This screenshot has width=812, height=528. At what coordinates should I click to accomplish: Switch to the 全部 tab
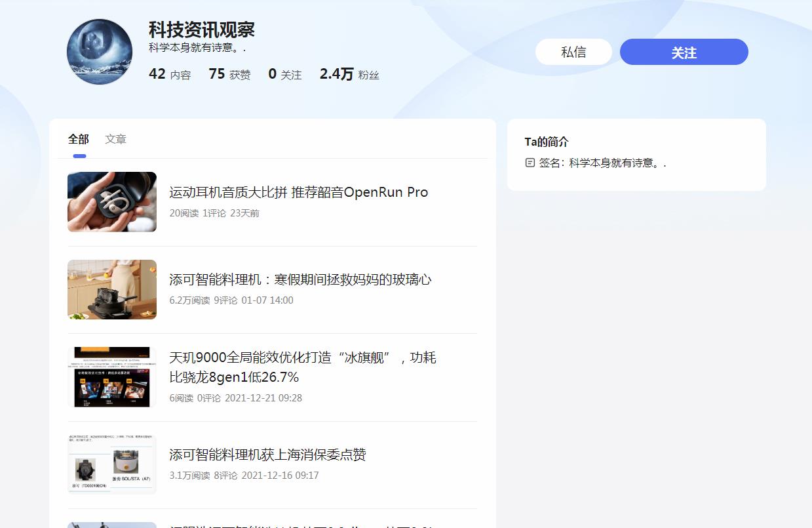[x=79, y=139]
